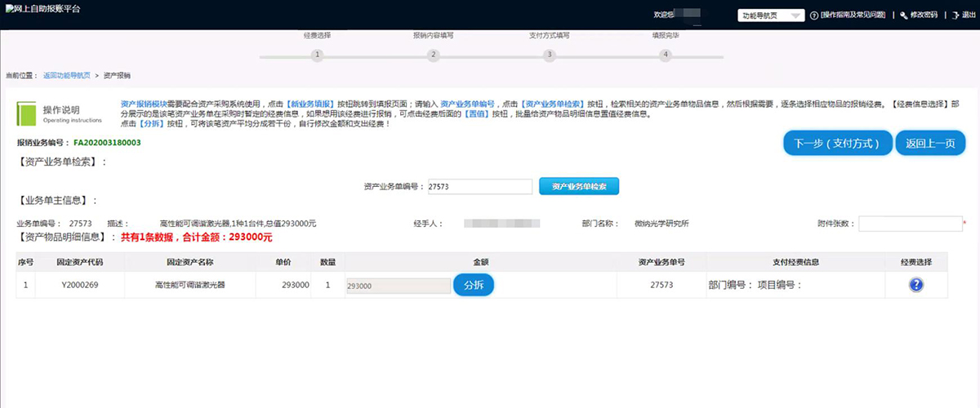Image resolution: width=980 pixels, height=408 pixels.
Task: Open the 功能导航页 dropdown
Action: click(x=771, y=16)
